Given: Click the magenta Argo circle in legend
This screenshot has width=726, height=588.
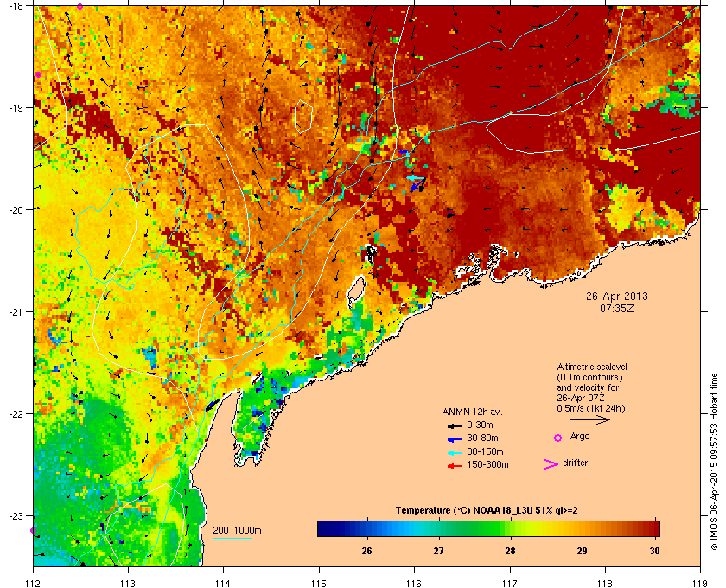Looking at the screenshot, I should 558,438.
